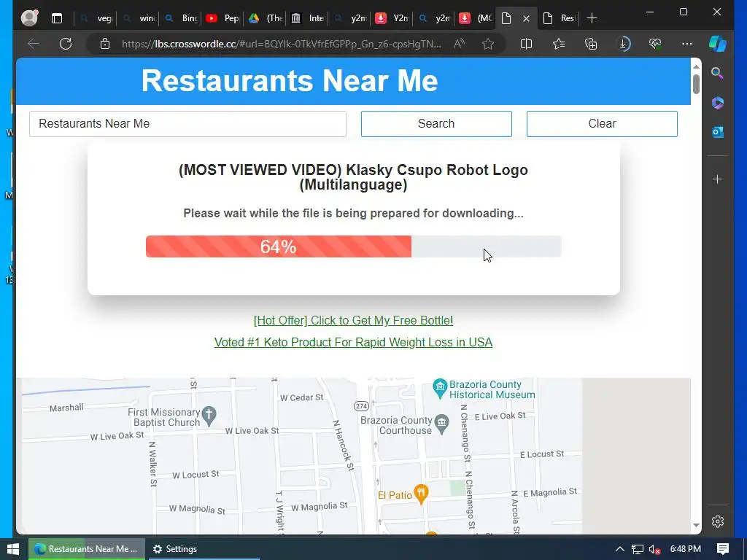
Task: Switch to the 'Y2m' downloader tab
Action: (x=392, y=18)
